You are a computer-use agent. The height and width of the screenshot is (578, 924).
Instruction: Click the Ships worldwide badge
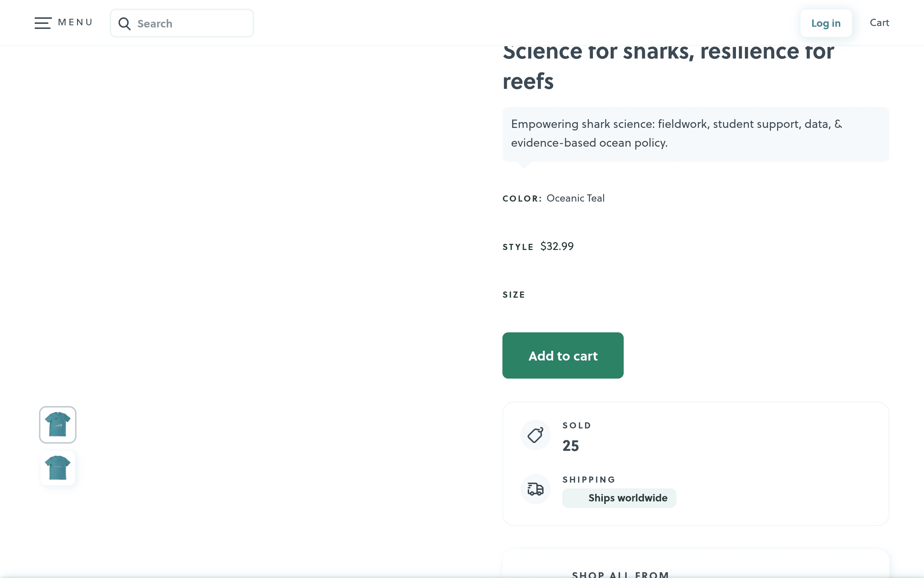pyautogui.click(x=619, y=498)
